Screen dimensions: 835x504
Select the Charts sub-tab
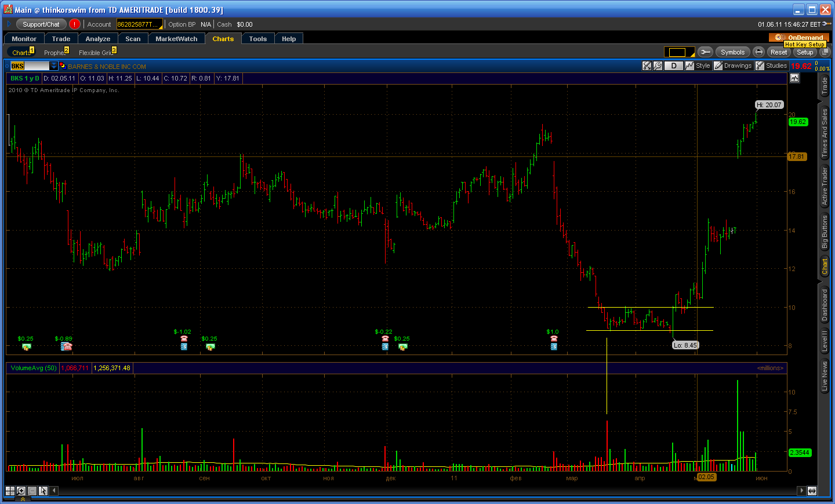pyautogui.click(x=22, y=52)
